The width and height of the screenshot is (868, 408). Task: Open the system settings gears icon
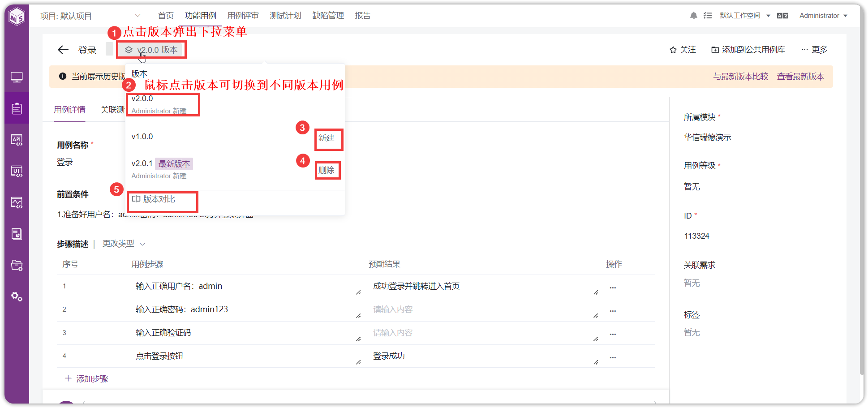[x=17, y=296]
